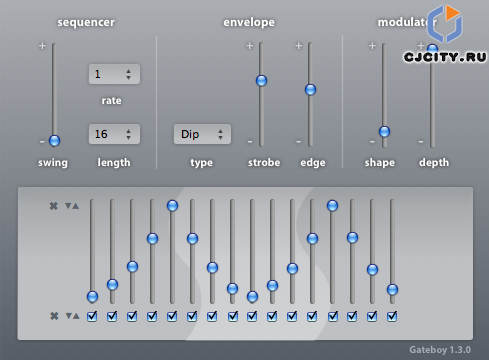Screen dimensions: 489x360
Task: Uncheck the first step checkbox
Action: point(92,316)
